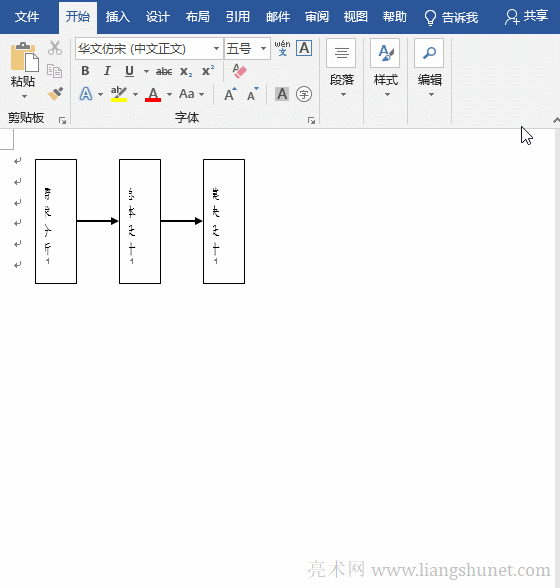This screenshot has width=560, height=588.
Task: Apply red font color
Action: (x=153, y=94)
